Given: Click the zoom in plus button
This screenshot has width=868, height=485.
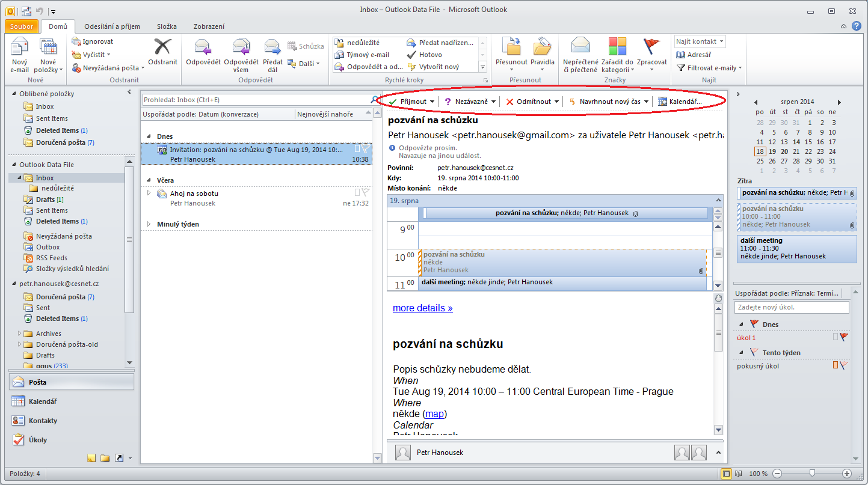Looking at the screenshot, I should pyautogui.click(x=847, y=474).
